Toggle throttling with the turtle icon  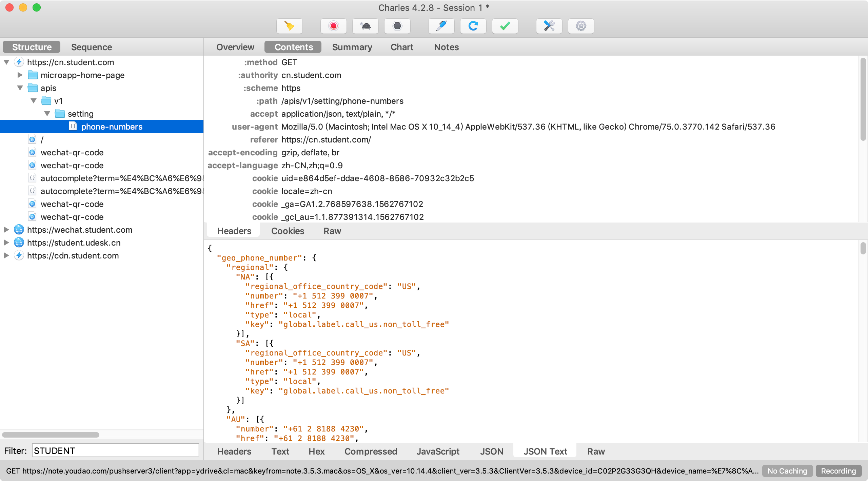366,26
